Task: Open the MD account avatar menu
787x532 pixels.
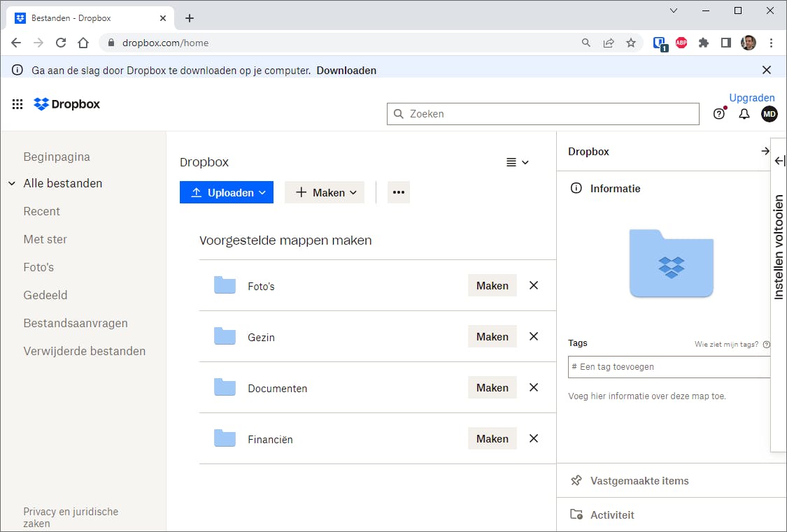Action: click(770, 114)
